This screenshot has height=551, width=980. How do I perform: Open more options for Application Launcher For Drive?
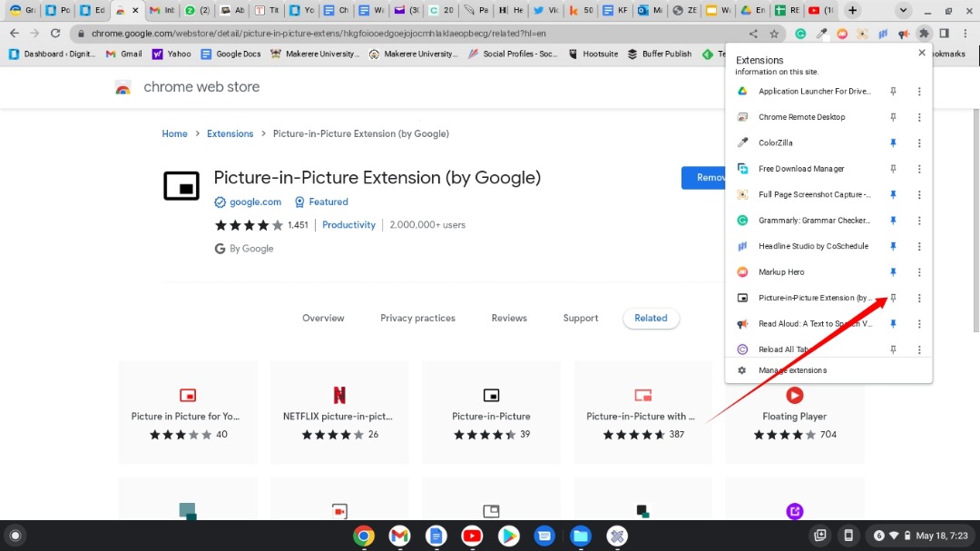[919, 92]
